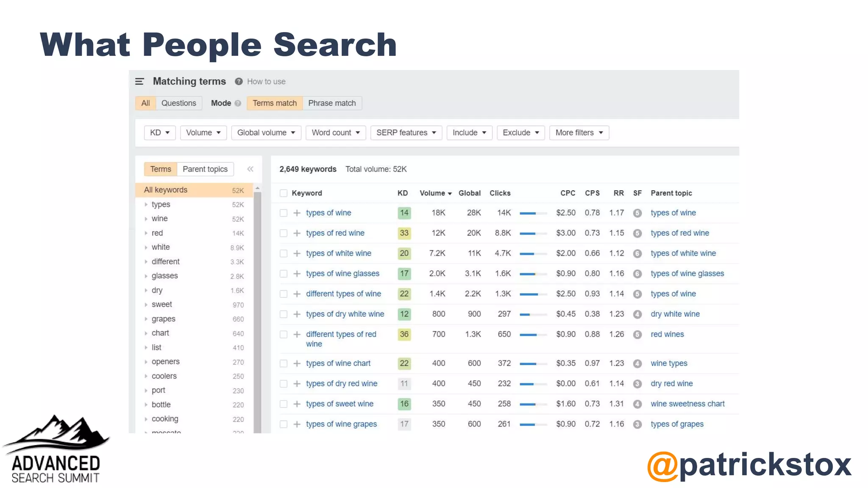The width and height of the screenshot is (868, 488).
Task: Open the 'types of wine glasses' keyword link
Action: tap(342, 274)
